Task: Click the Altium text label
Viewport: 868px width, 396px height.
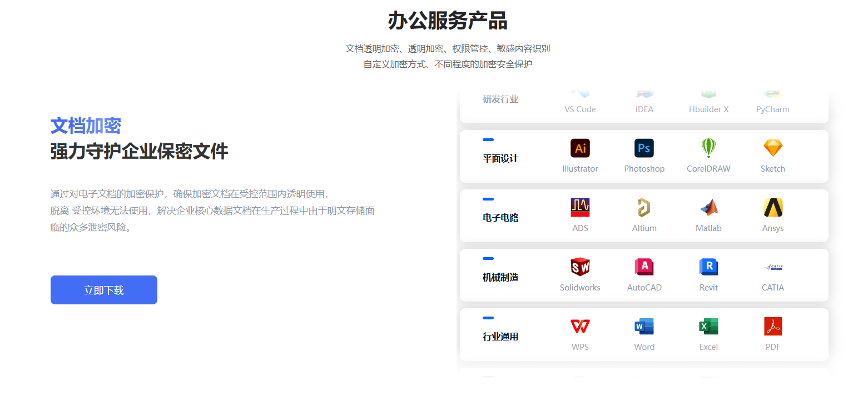Action: (x=644, y=228)
